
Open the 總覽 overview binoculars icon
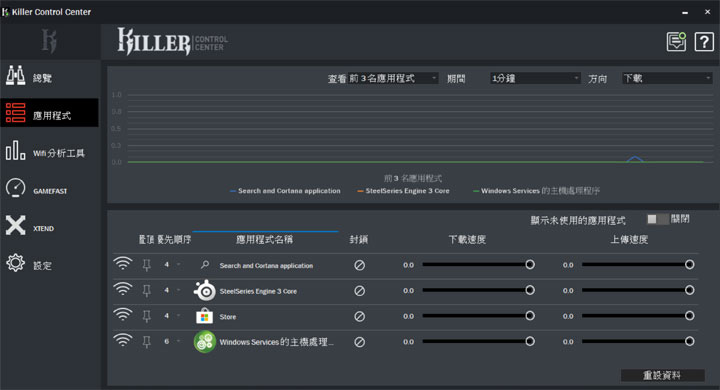[15, 75]
